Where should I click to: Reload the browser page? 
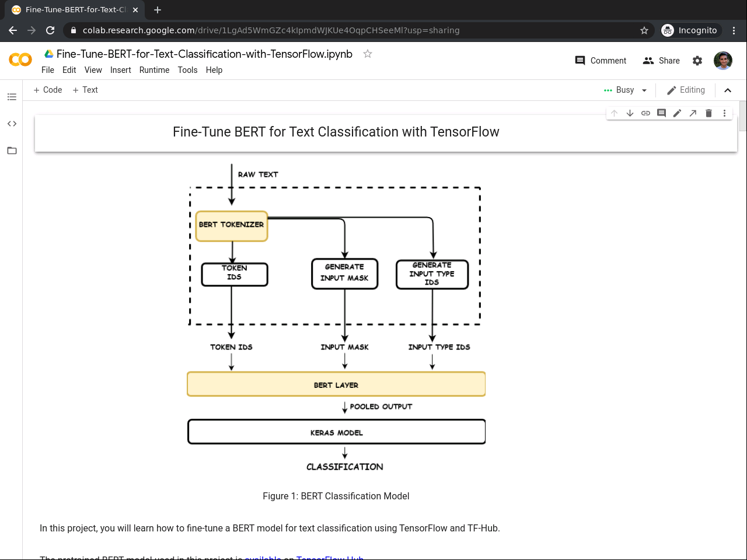tap(50, 30)
